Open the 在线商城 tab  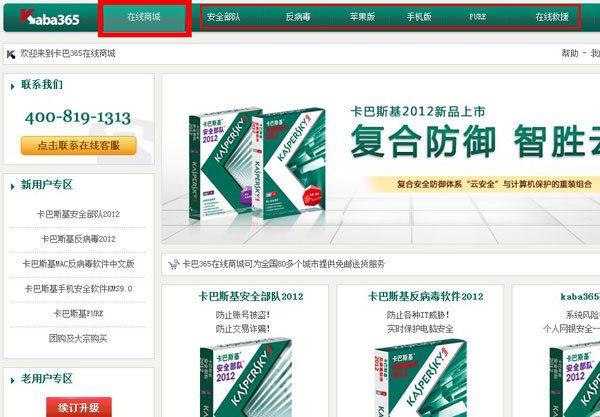point(144,18)
